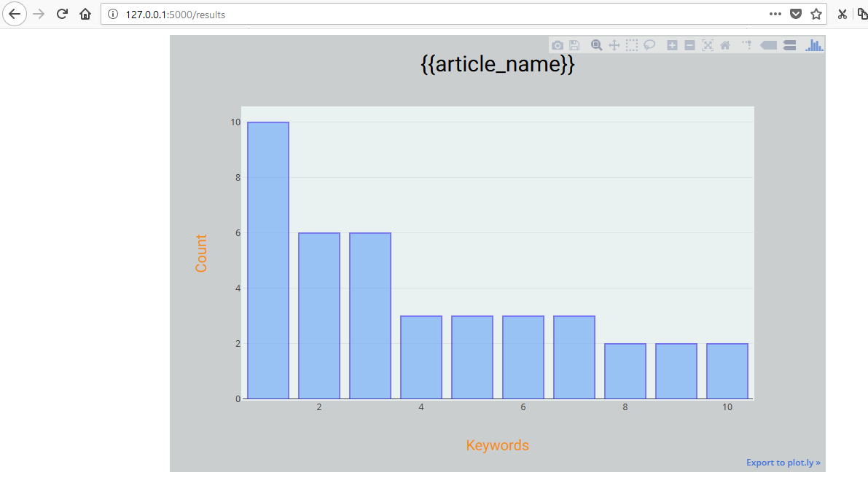The image size is (868, 483).
Task: Zoom in using the plus button
Action: pos(672,45)
